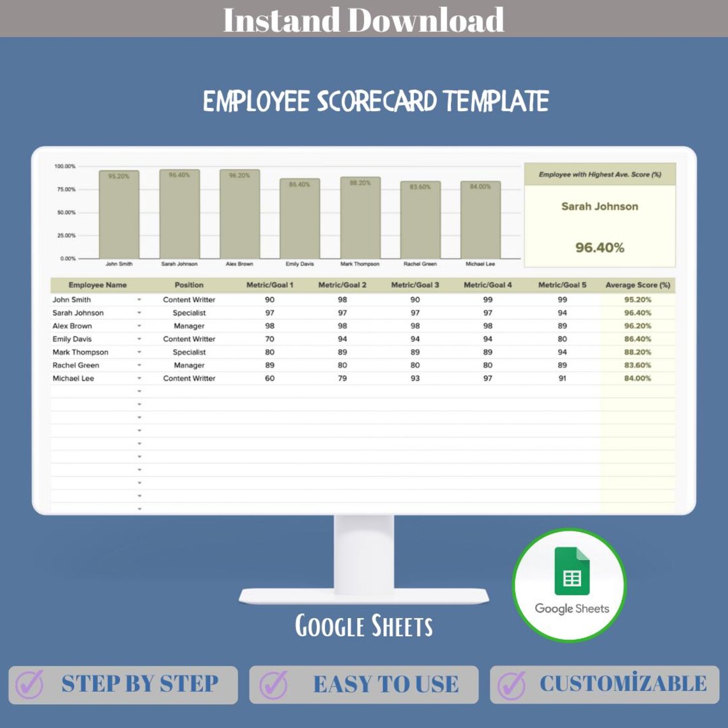Click the Metric/Goal 3 column header
The height and width of the screenshot is (728, 728).
[415, 285]
